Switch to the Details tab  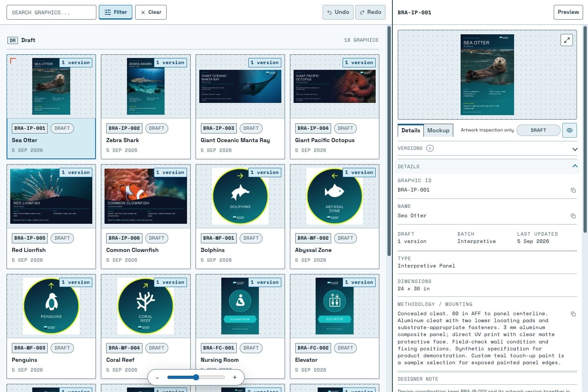click(x=410, y=130)
